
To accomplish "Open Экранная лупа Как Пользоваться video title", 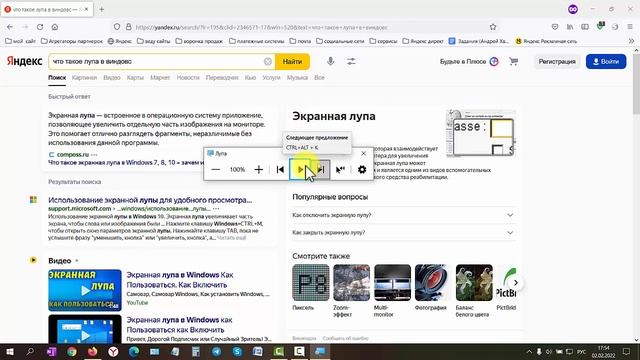I will click(180, 280).
